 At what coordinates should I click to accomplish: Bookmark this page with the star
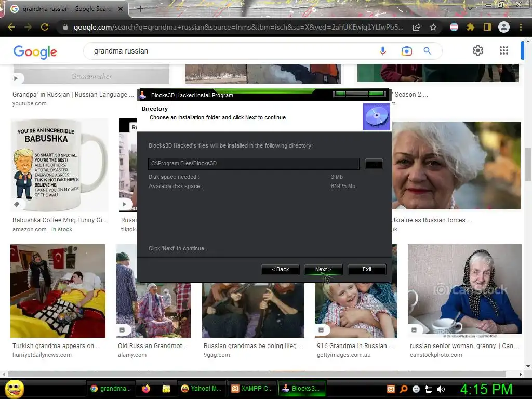433,27
